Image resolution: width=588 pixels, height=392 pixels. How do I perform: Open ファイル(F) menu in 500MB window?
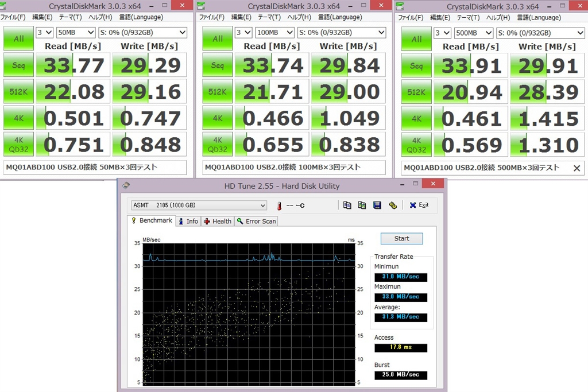pos(410,18)
